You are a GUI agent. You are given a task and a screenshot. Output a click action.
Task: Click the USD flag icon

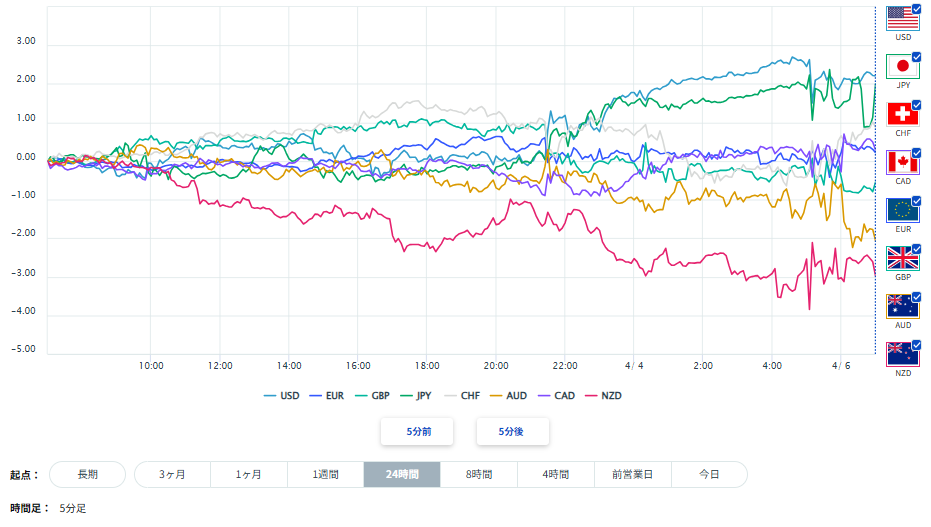click(902, 18)
